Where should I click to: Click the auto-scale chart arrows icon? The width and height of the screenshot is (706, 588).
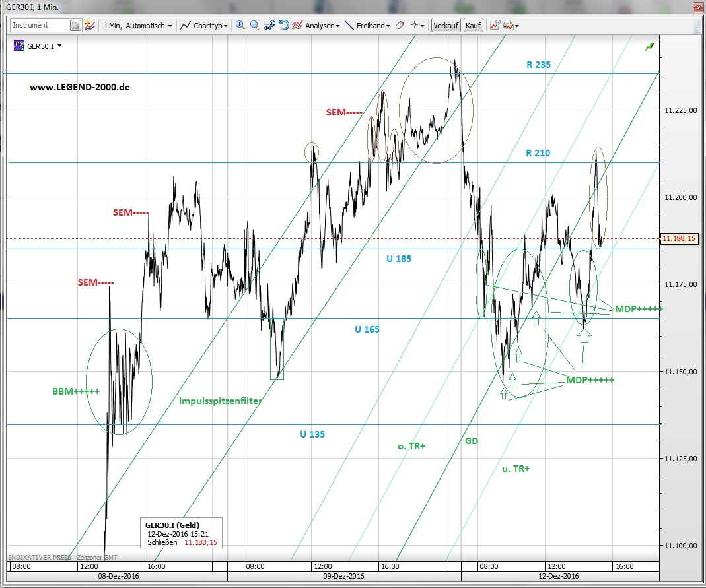click(x=269, y=25)
